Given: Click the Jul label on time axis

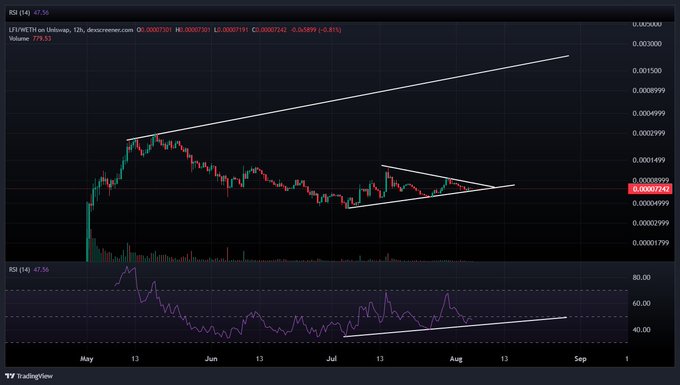Looking at the screenshot, I should [x=332, y=359].
